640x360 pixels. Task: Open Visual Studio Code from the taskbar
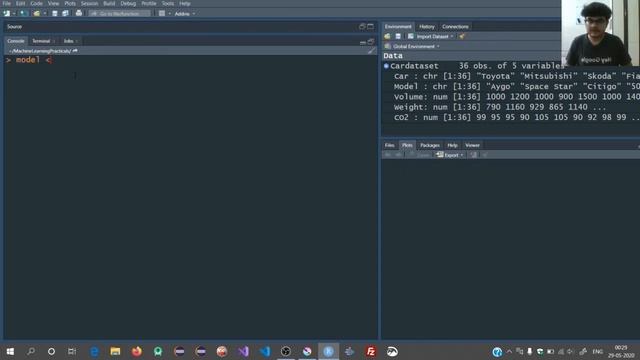tap(264, 351)
